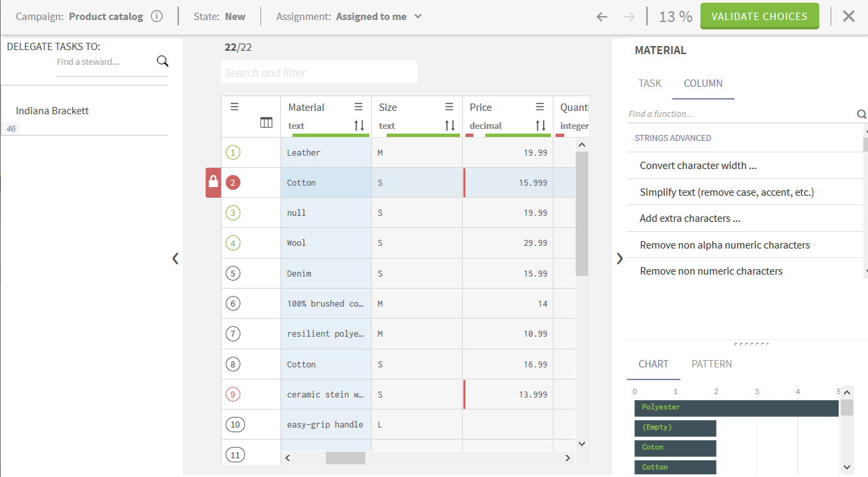868x477 pixels.
Task: Switch to the PATTERN tab
Action: pos(712,364)
